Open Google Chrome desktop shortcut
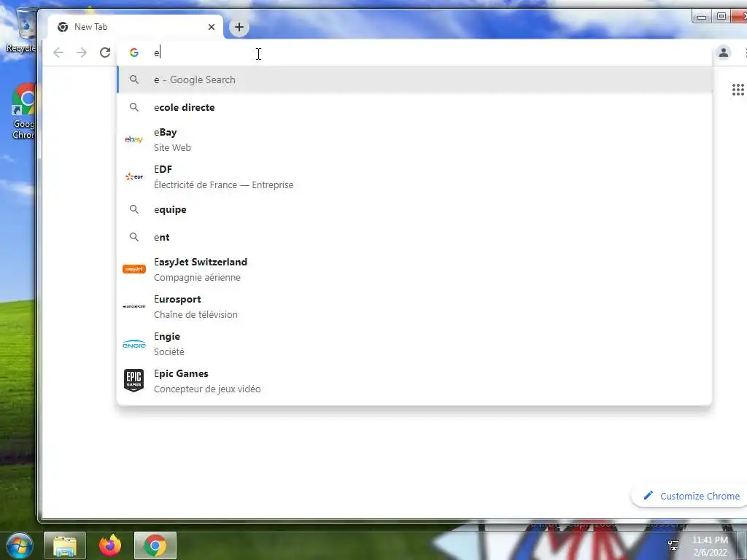 coord(23,111)
